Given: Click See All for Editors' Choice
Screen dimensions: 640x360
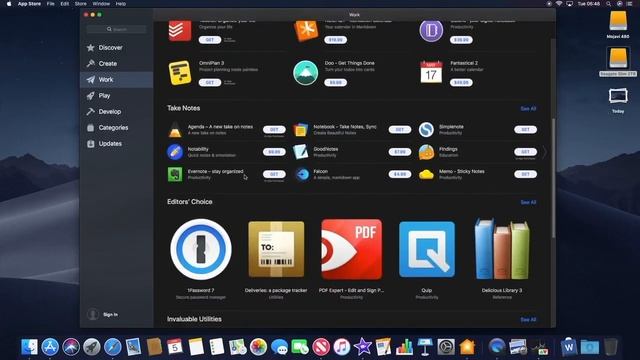Looking at the screenshot, I should (x=528, y=202).
